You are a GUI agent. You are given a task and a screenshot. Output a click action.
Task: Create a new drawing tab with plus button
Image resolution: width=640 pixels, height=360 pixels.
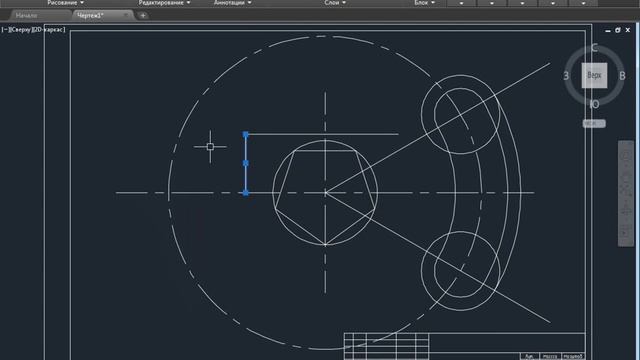tap(143, 16)
